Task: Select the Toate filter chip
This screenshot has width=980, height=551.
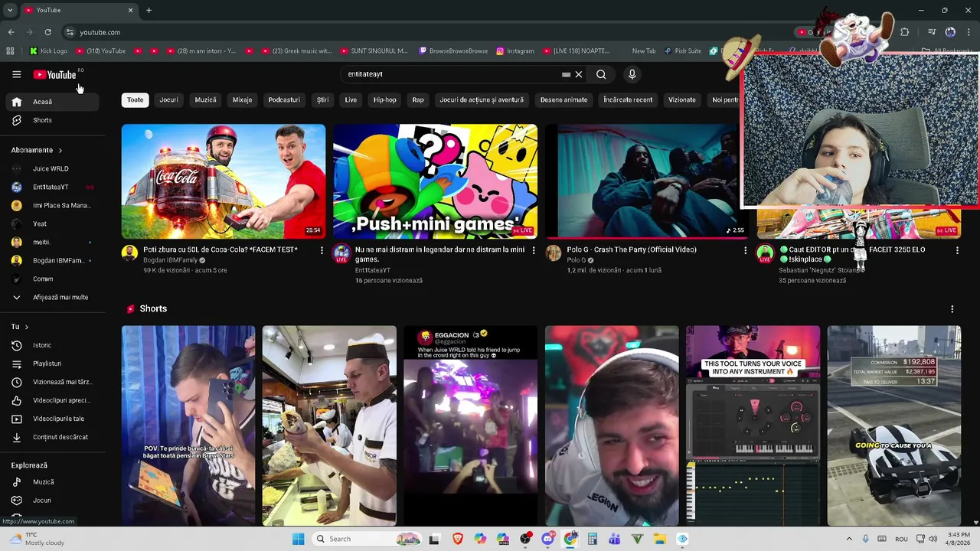Action: pos(135,100)
